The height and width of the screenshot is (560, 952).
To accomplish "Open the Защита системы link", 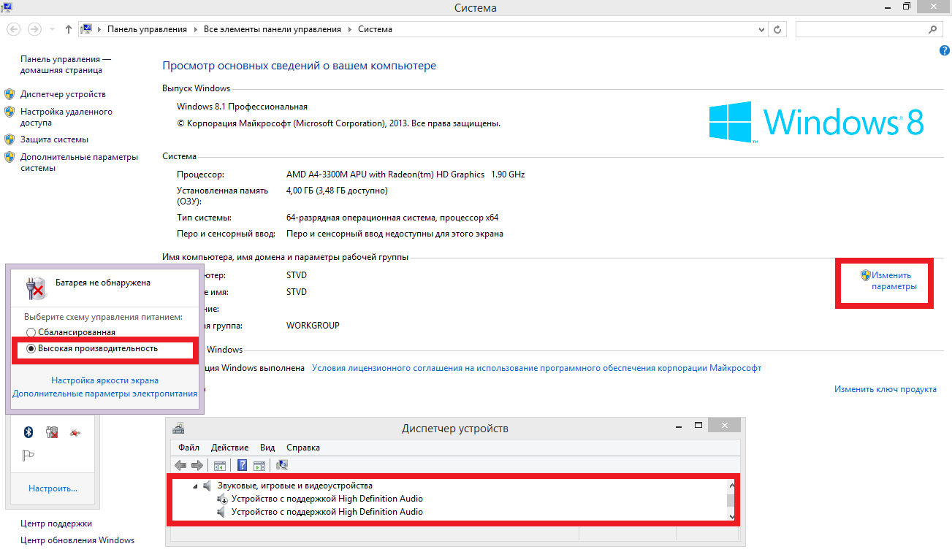I will pos(54,139).
